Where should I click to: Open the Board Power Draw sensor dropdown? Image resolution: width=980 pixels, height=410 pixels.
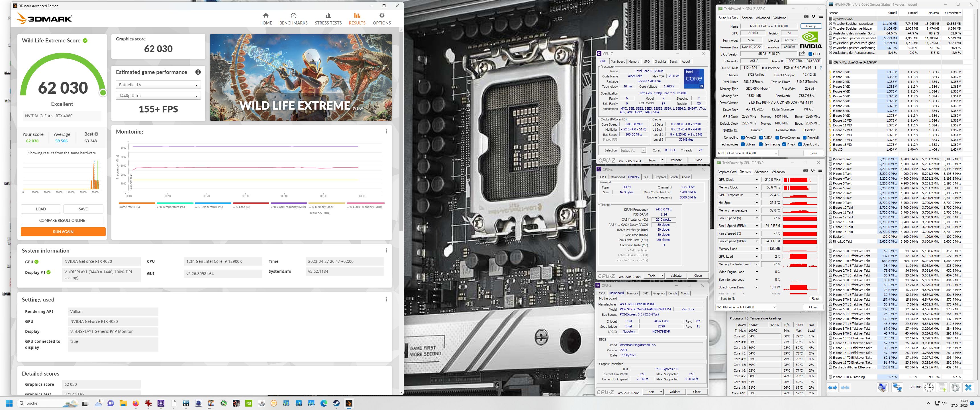point(757,287)
